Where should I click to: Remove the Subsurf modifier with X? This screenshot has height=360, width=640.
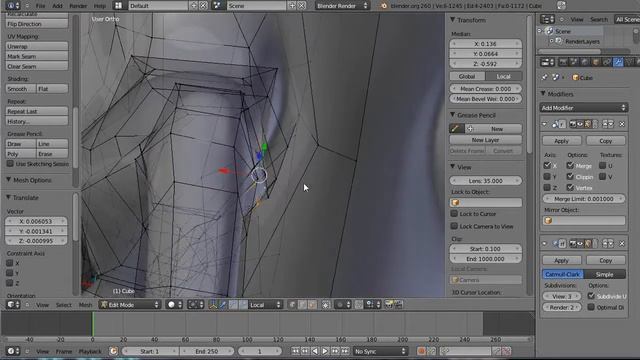coord(622,244)
